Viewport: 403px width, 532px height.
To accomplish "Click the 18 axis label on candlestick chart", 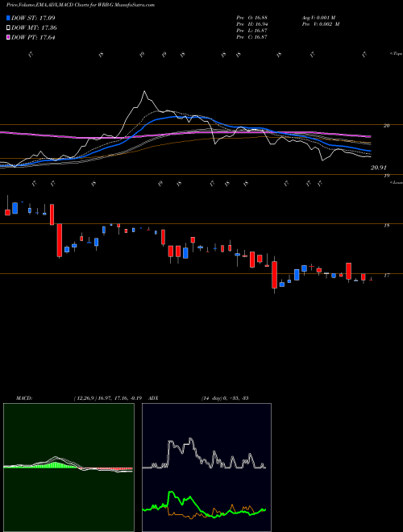I will click(x=386, y=225).
